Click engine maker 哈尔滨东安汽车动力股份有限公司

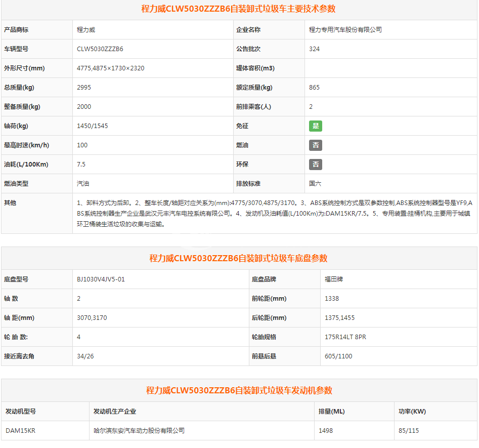(x=139, y=431)
